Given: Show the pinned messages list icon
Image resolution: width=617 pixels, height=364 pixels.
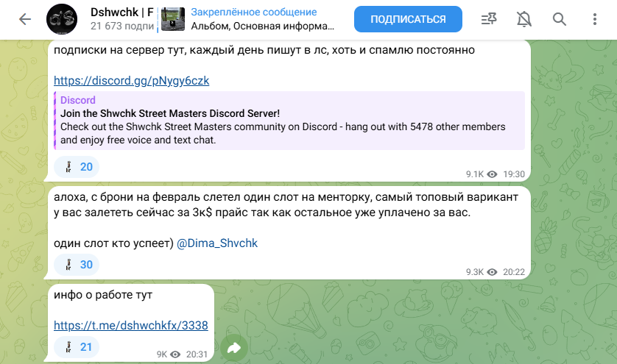Looking at the screenshot, I should 489,19.
